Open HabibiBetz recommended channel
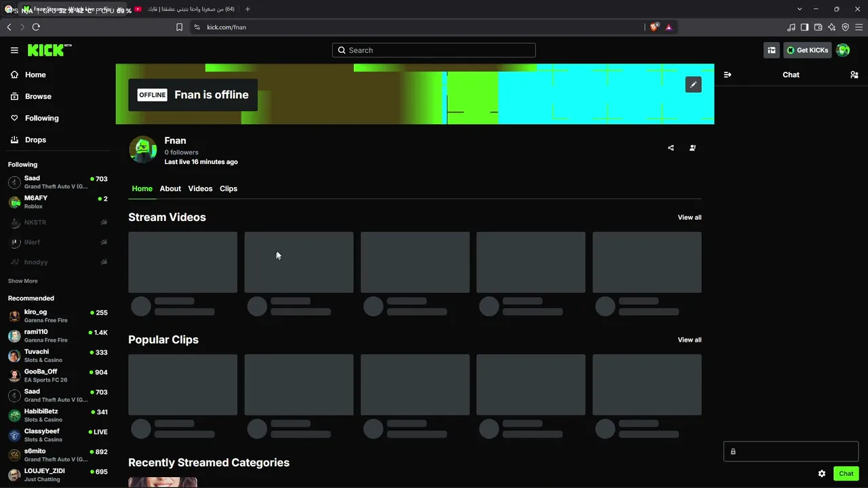868x488 pixels. coord(58,415)
